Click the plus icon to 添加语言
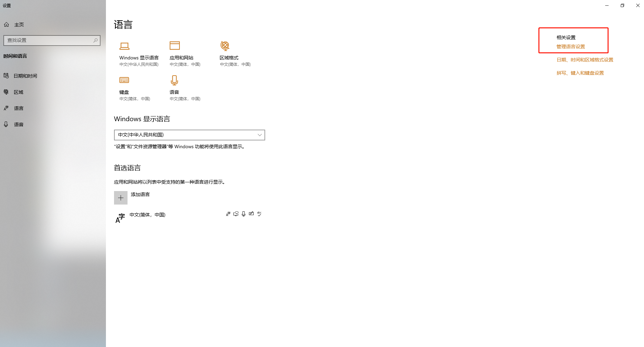This screenshot has width=644, height=347. [121, 198]
